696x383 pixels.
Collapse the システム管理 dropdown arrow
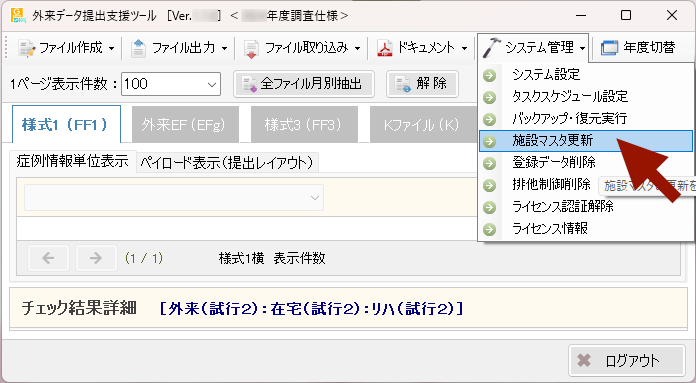click(582, 48)
